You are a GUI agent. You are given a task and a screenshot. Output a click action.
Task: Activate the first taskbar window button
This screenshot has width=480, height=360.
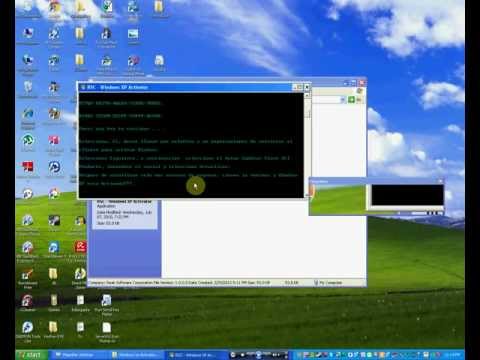coord(79,355)
